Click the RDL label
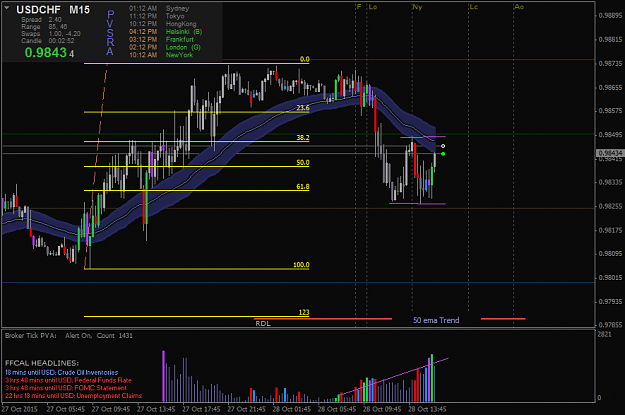The width and height of the screenshot is (625, 415). [x=263, y=324]
